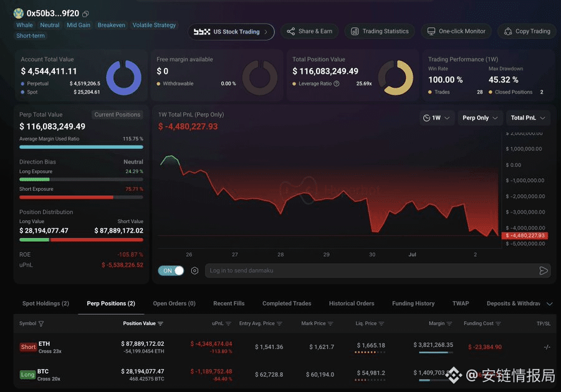561x392 pixels.
Task: Toggle the danmaku ON switch
Action: click(x=171, y=270)
